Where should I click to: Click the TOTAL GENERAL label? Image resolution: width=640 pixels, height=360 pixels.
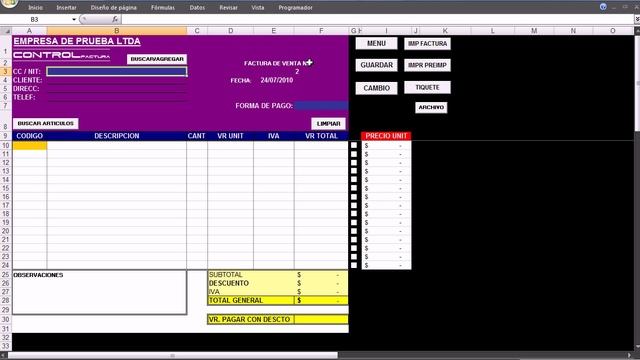click(x=236, y=300)
